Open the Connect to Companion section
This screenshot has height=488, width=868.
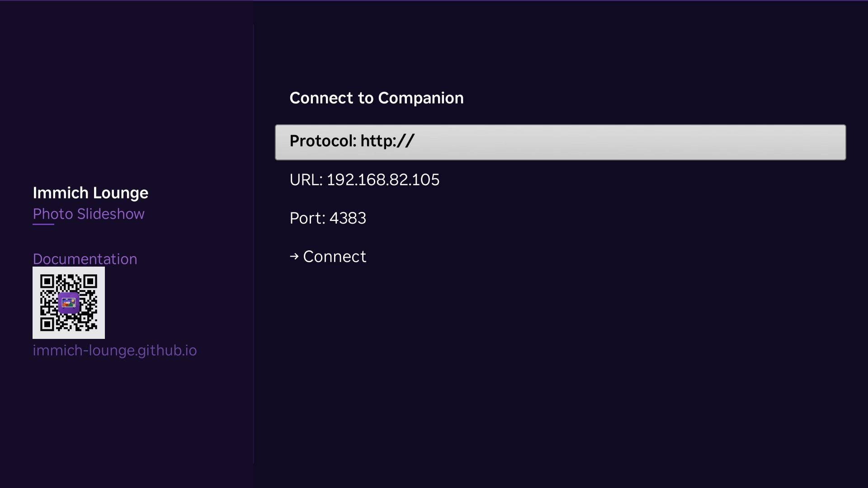(377, 98)
